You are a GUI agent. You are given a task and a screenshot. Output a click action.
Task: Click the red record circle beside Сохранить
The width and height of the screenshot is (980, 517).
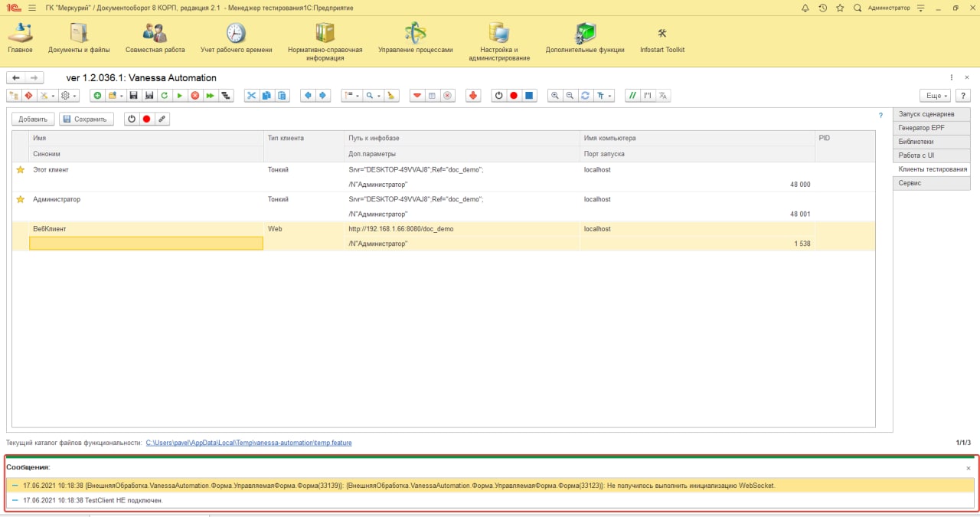(x=146, y=119)
